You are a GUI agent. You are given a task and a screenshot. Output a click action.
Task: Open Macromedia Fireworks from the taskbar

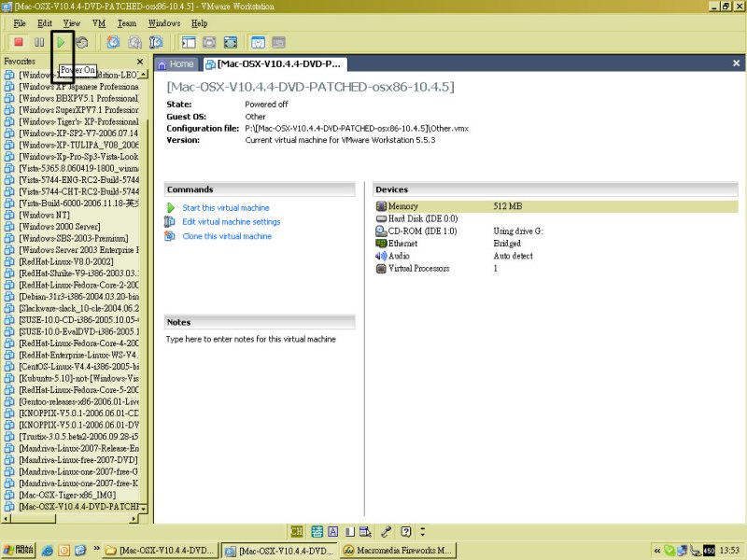[399, 550]
